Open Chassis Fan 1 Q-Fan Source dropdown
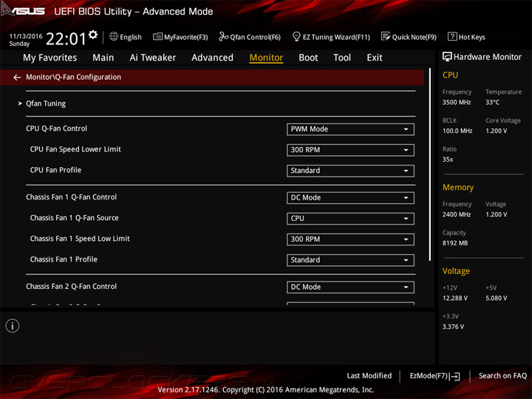 (x=350, y=219)
